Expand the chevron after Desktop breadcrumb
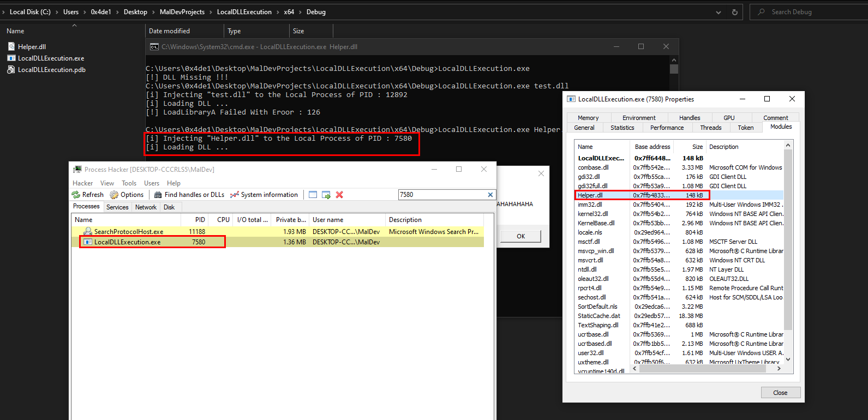 (153, 12)
